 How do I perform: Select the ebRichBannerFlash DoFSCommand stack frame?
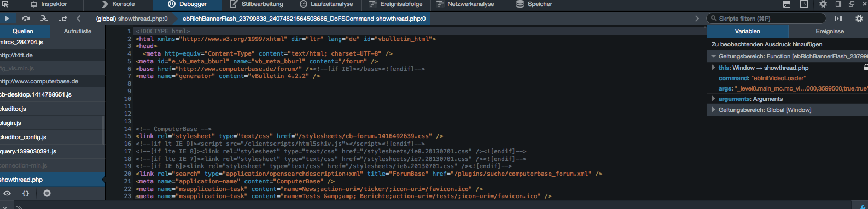304,19
